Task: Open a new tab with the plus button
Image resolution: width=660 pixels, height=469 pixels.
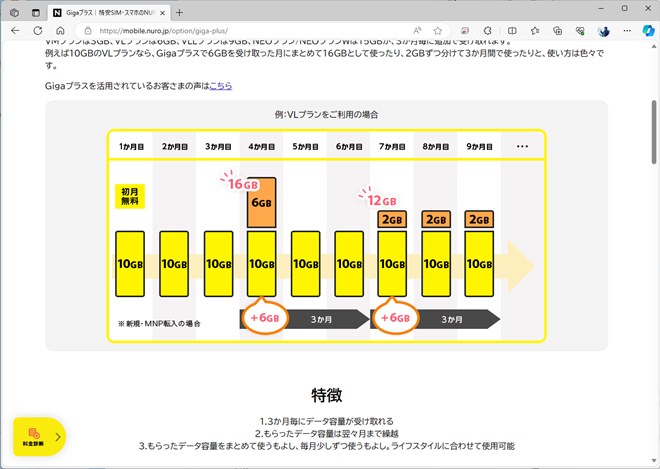Action: (179, 13)
